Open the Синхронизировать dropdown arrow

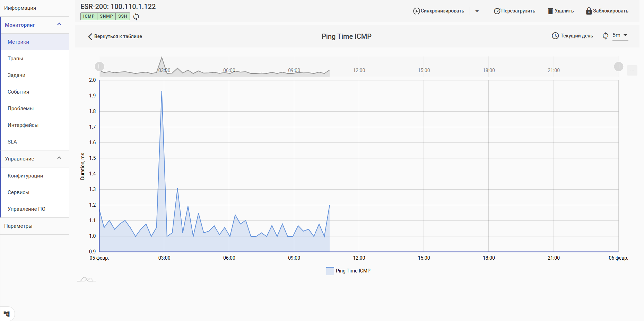[x=477, y=11]
